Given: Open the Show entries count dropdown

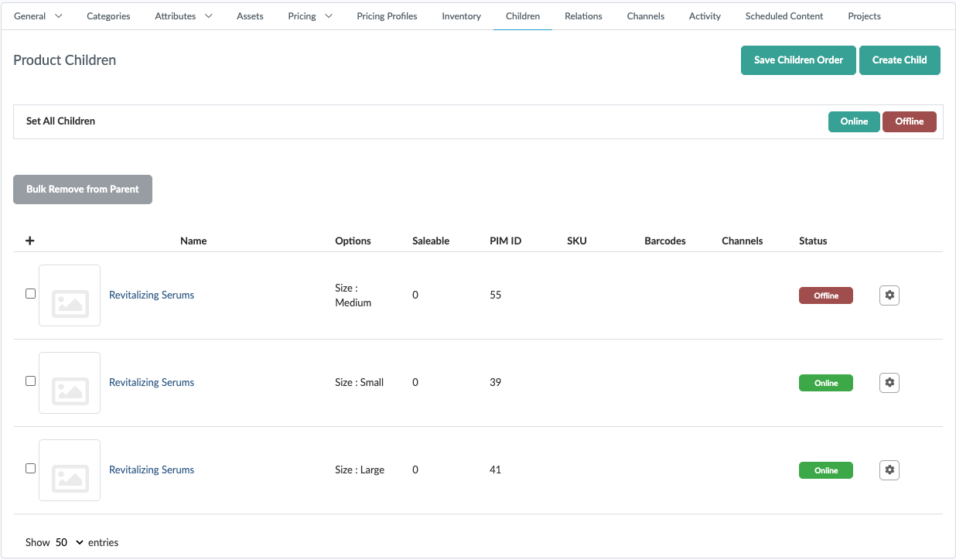Looking at the screenshot, I should (x=69, y=542).
